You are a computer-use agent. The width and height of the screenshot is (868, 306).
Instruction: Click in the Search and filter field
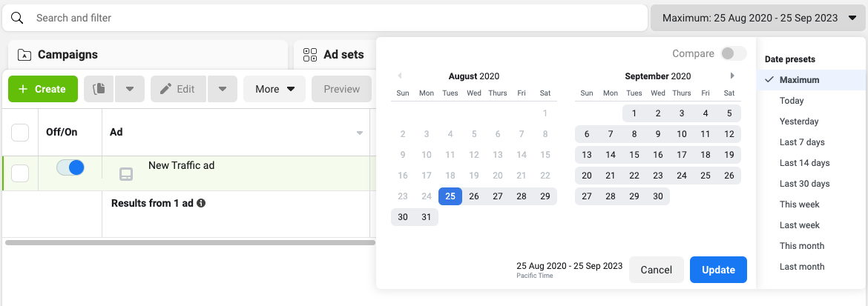334,18
